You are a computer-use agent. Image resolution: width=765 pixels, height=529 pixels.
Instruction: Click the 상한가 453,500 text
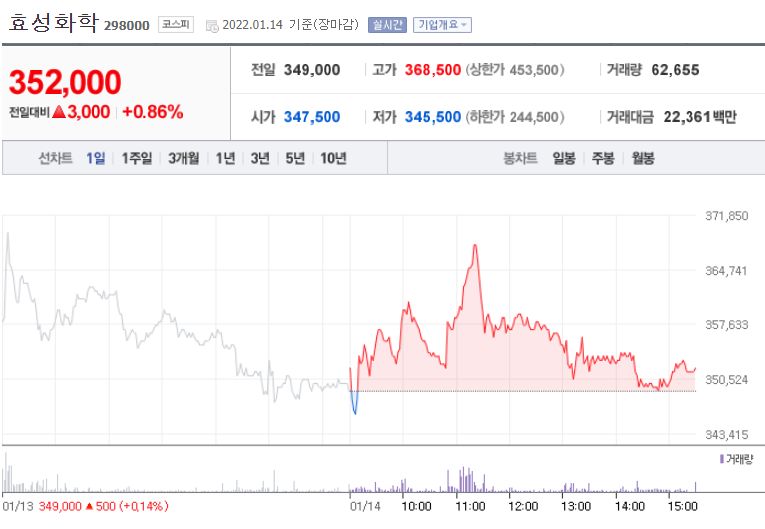[515, 70]
